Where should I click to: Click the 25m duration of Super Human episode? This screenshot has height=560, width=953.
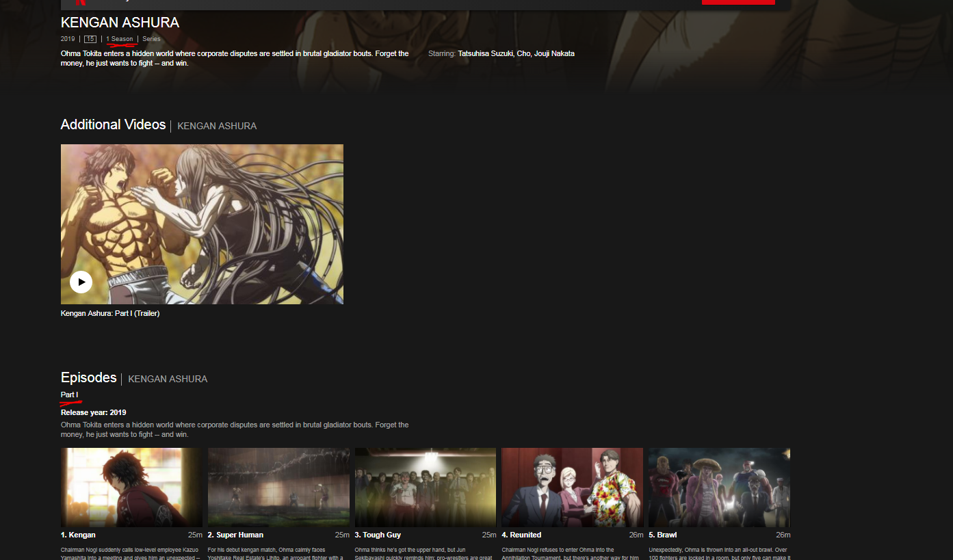click(x=342, y=535)
